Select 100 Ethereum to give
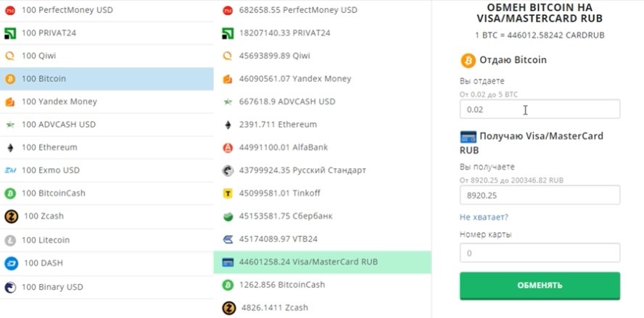This screenshot has height=318, width=644. pyautogui.click(x=107, y=148)
